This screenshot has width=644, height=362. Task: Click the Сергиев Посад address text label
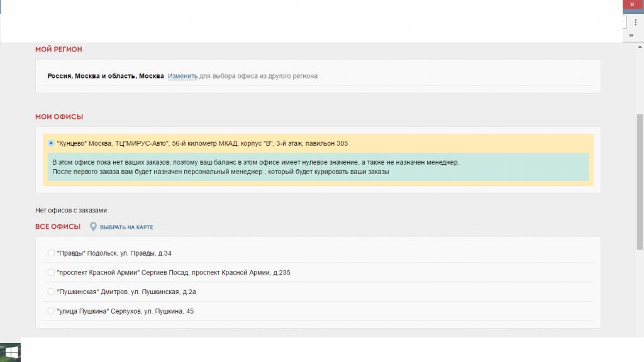pos(174,273)
